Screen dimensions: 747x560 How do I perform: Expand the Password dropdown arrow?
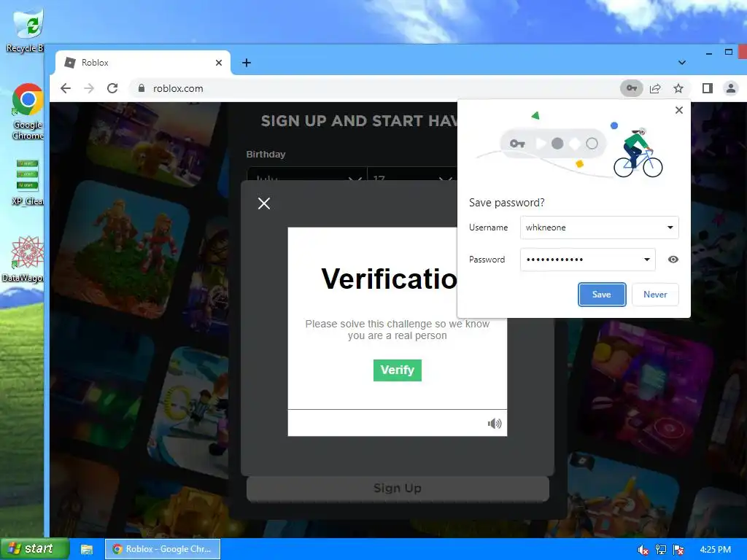[x=647, y=260]
